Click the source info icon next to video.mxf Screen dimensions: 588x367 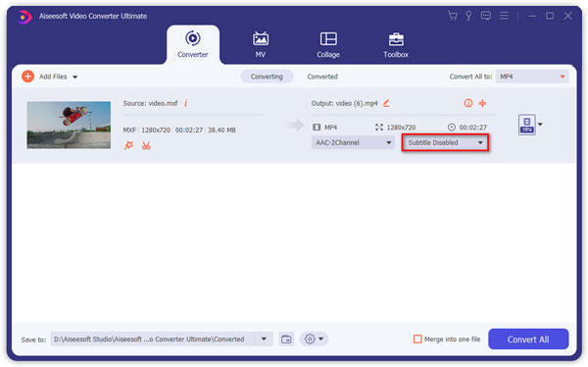(185, 103)
